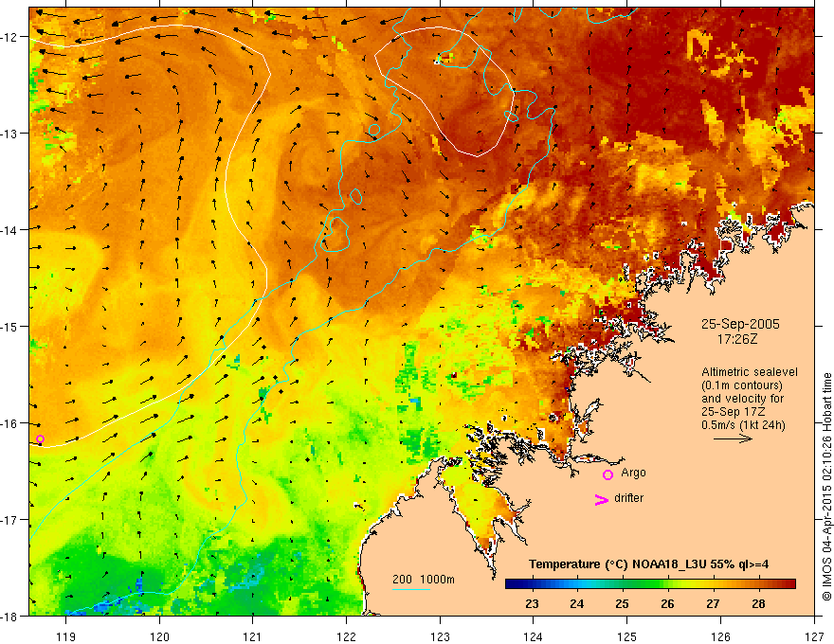This screenshot has width=834, height=644.
Task: Click the latitude axis label -15
Action: pyautogui.click(x=9, y=326)
